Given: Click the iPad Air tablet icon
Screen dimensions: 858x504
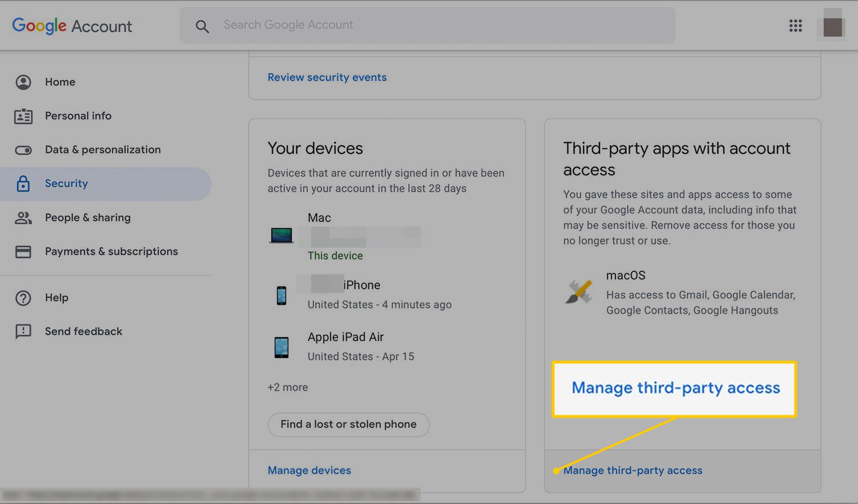Looking at the screenshot, I should point(281,347).
